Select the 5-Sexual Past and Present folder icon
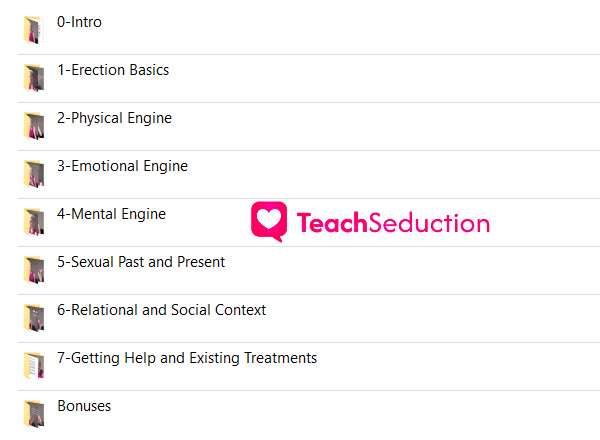This screenshot has height=440, width=600. point(34,270)
